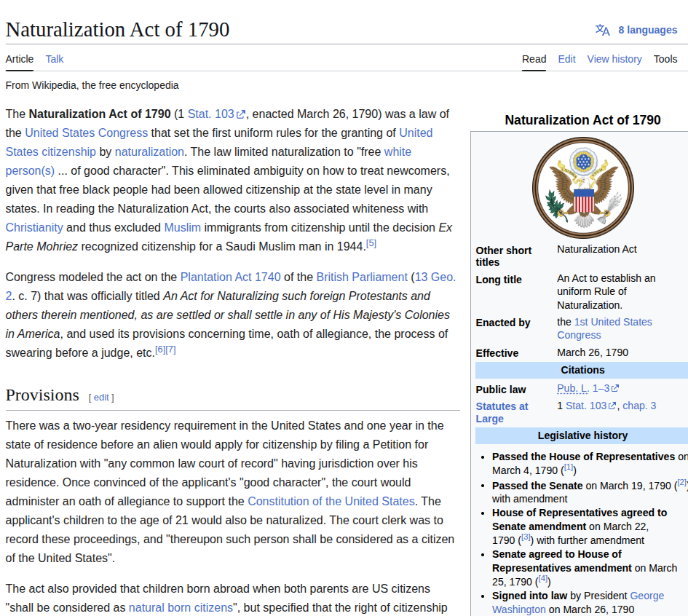Open Constitution of the United States link
This screenshot has height=616, width=688.
[331, 502]
